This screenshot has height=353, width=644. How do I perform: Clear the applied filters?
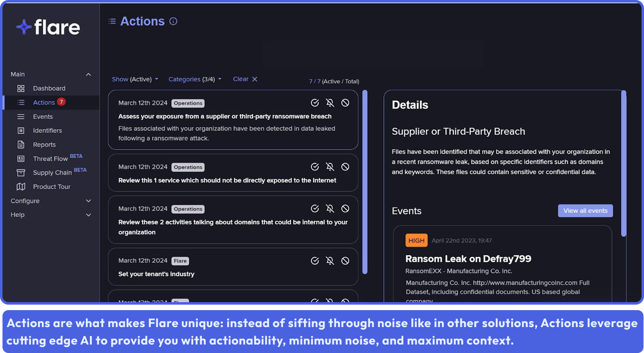tap(245, 79)
